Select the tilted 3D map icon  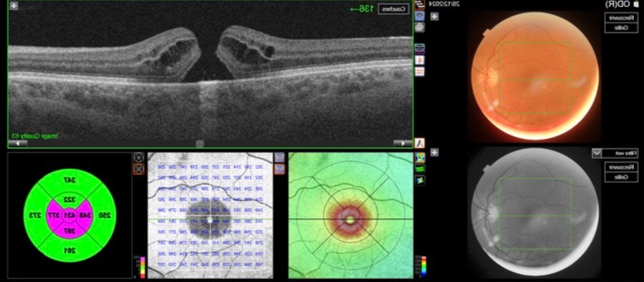coord(420,180)
